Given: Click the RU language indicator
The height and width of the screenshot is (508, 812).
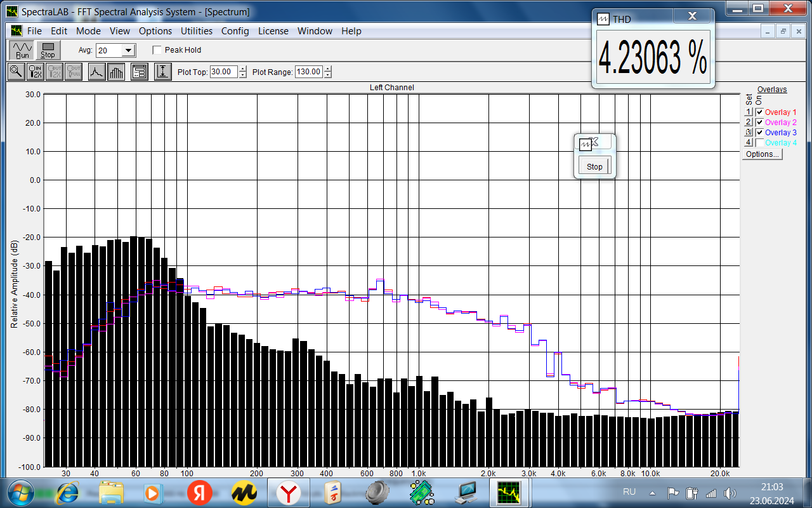Looking at the screenshot, I should click(629, 492).
